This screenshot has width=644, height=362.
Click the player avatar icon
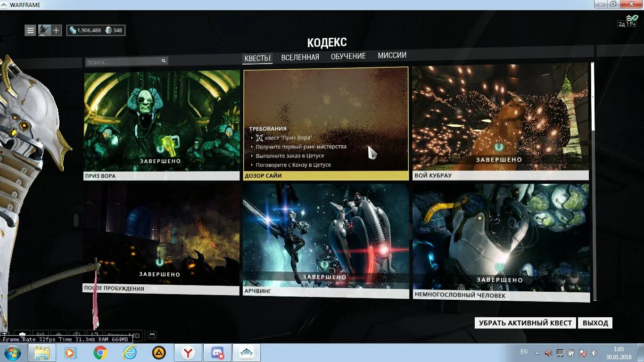pyautogui.click(x=44, y=31)
